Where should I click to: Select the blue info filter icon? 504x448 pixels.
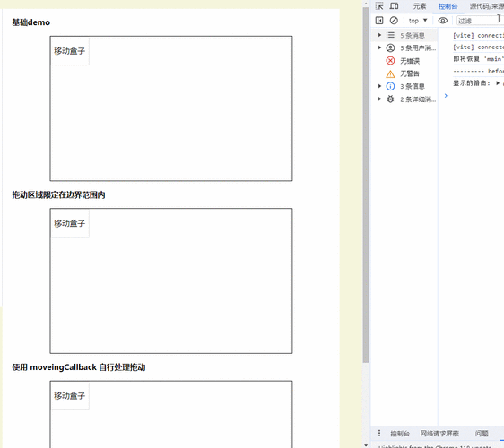[x=390, y=86]
